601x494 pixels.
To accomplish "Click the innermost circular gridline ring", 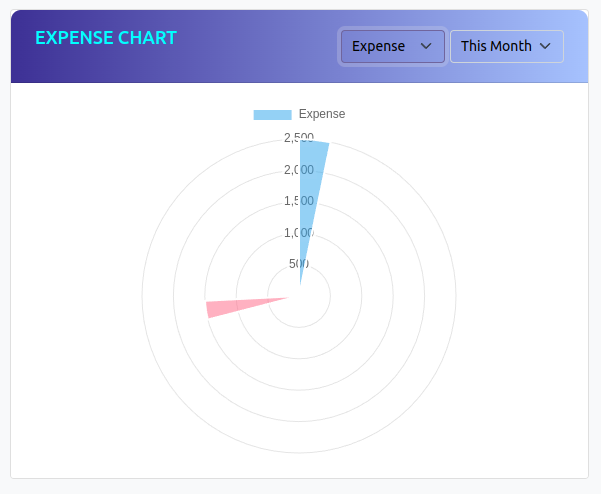I will [x=331, y=296].
